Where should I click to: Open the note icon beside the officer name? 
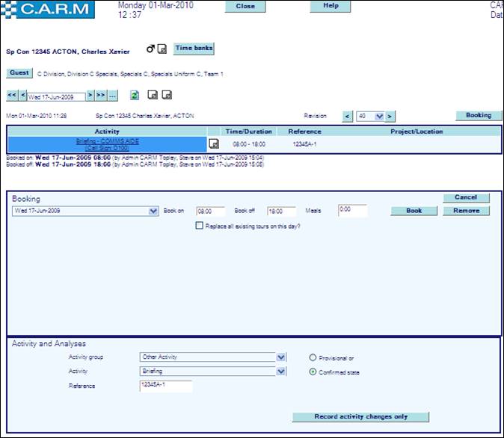162,49
